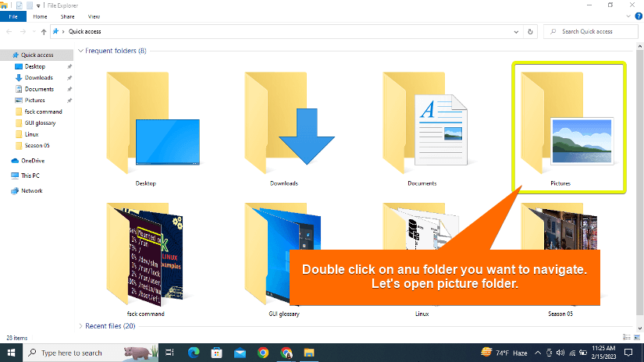Open Google Chrome from the taskbar
Image resolution: width=644 pixels, height=362 pixels.
coord(263,353)
